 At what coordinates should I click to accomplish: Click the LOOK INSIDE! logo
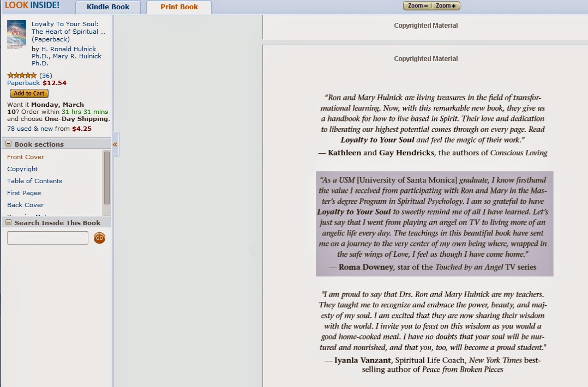point(32,5)
